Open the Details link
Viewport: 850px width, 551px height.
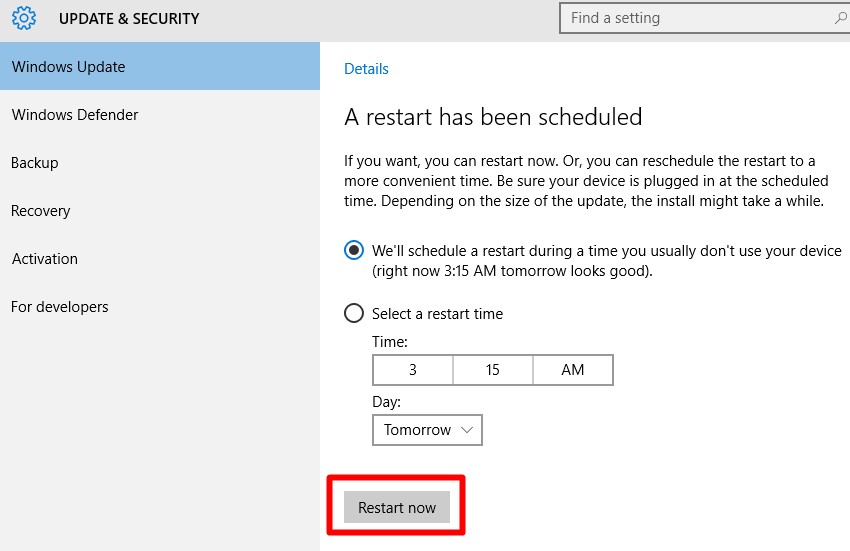366,69
